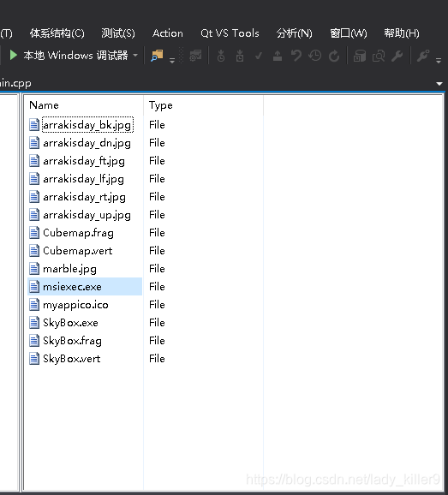The width and height of the screenshot is (448, 495).
Task: Click the first download-with-clock toolbar icon
Action: tap(221, 56)
